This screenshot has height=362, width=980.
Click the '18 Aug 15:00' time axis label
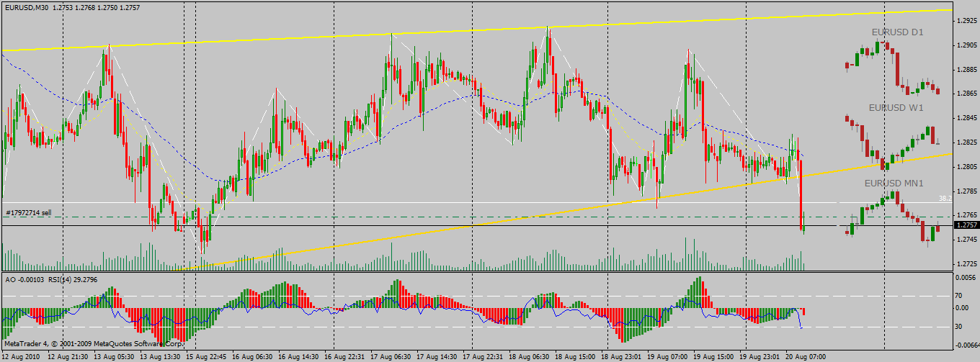coord(576,356)
